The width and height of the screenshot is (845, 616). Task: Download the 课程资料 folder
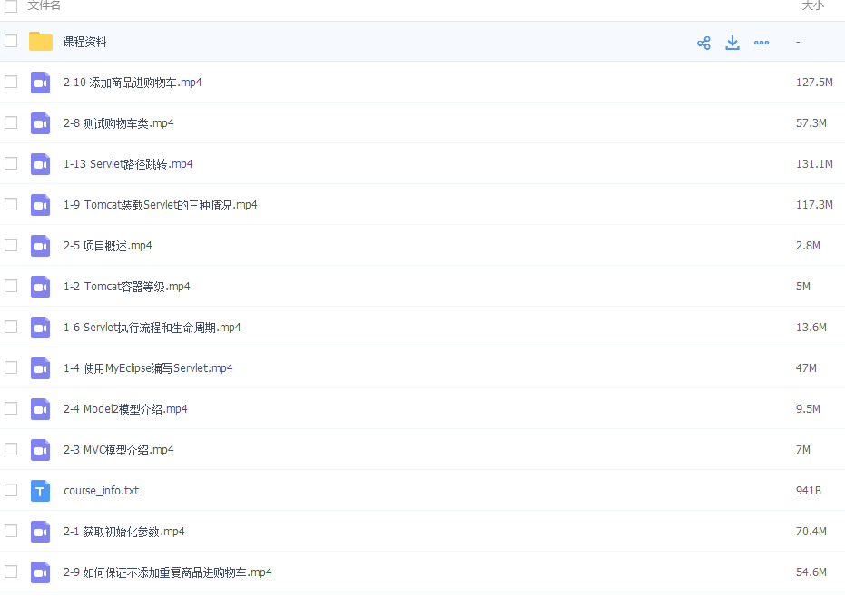coord(732,43)
